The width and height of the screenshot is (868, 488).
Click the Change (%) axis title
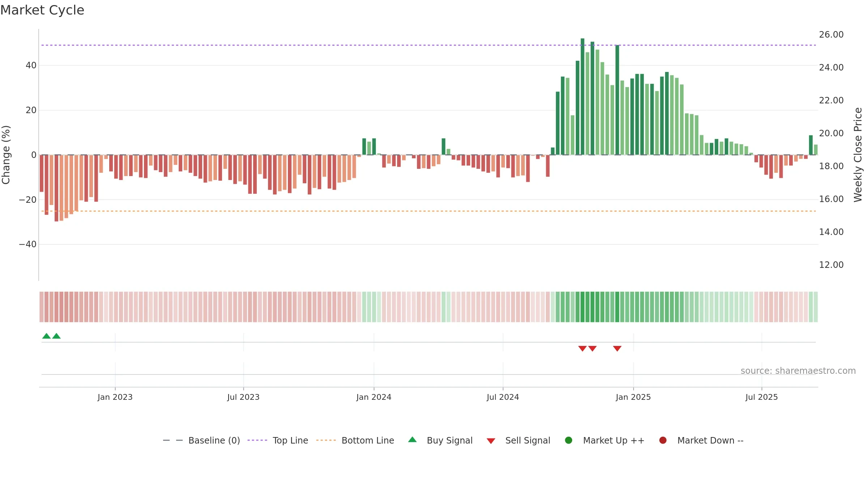pos(6,155)
